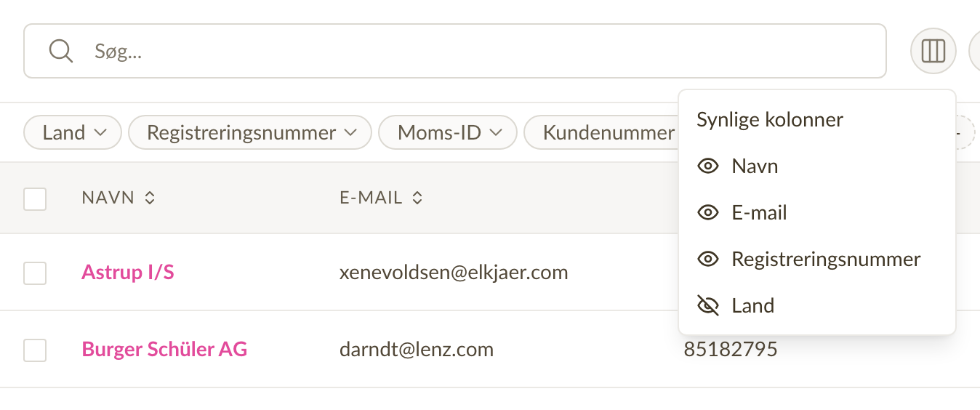
Task: Sort by E-mail using sort arrows
Action: pyautogui.click(x=417, y=198)
